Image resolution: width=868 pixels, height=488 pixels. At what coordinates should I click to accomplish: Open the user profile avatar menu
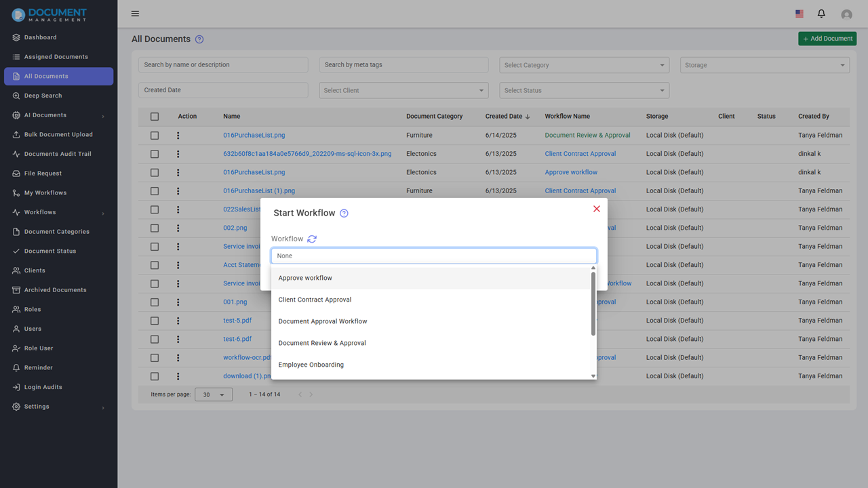(846, 14)
